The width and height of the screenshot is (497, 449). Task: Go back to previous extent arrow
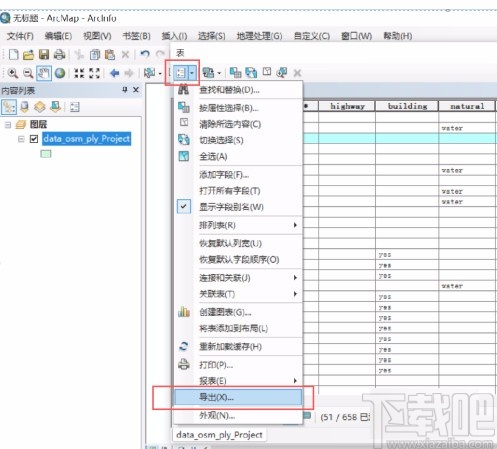[114, 73]
